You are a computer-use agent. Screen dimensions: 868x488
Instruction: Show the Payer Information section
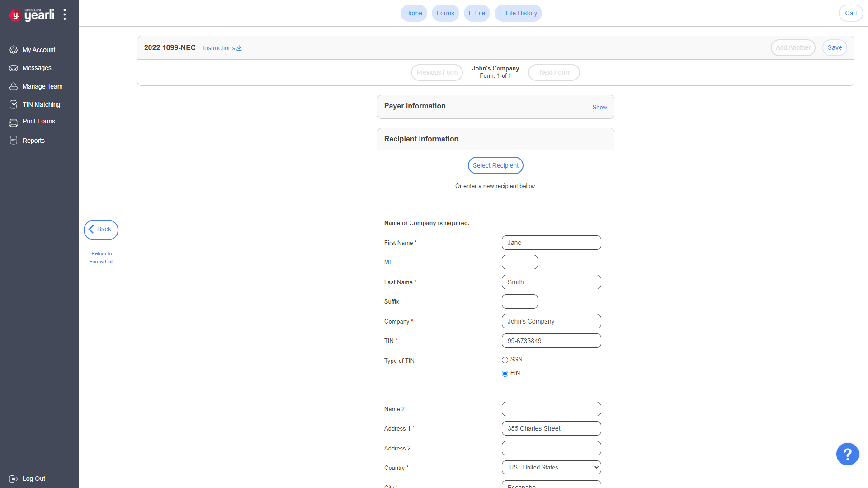599,108
